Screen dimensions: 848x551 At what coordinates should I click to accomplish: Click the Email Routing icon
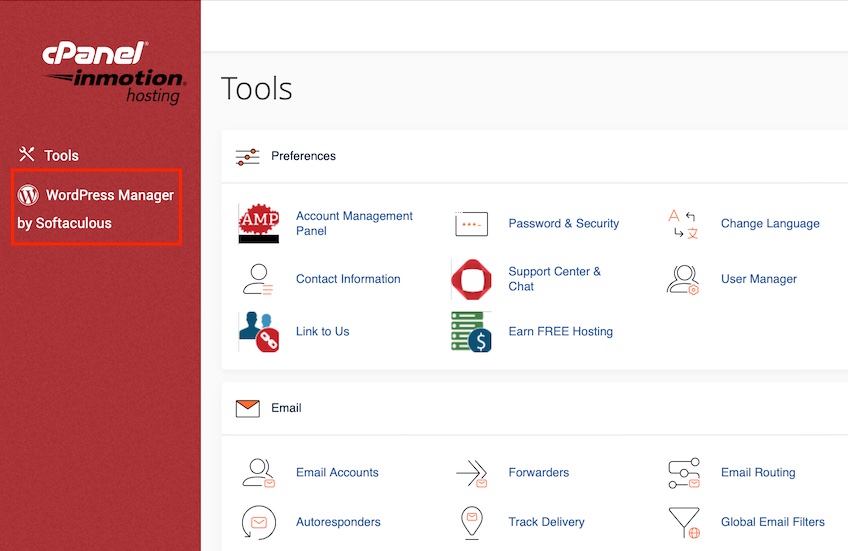[684, 473]
